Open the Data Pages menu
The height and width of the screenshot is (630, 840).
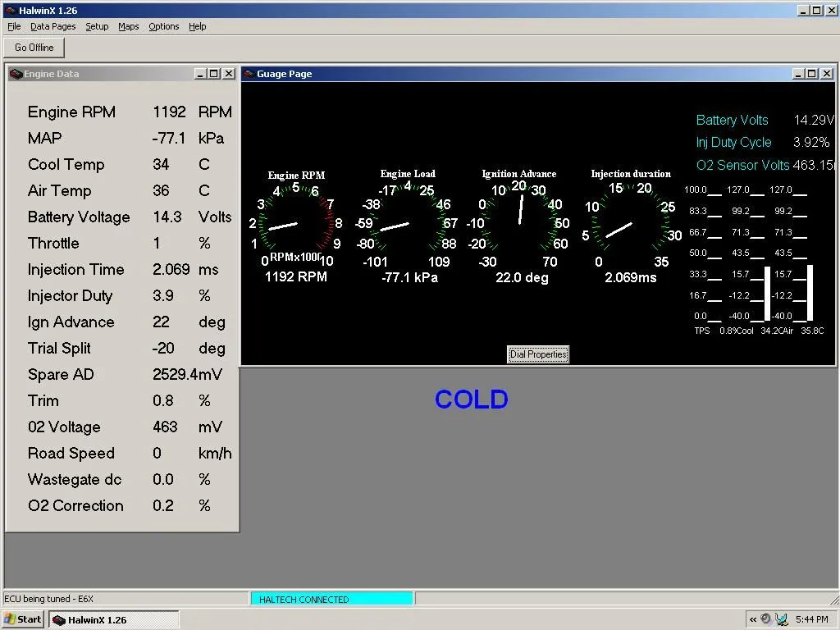52,26
